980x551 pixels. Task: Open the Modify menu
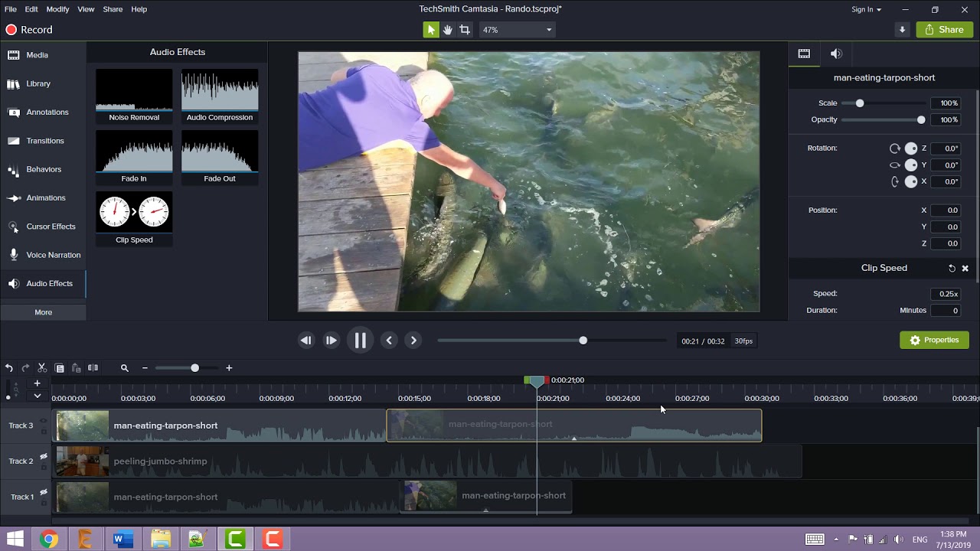(57, 9)
